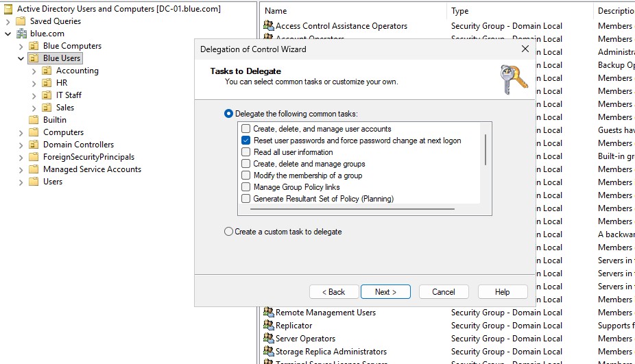This screenshot has width=635, height=364.
Task: Expand the Sales OU node
Action: pos(34,108)
